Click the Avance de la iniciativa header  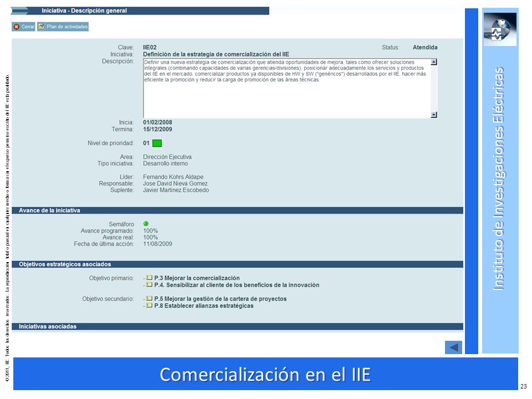point(238,211)
